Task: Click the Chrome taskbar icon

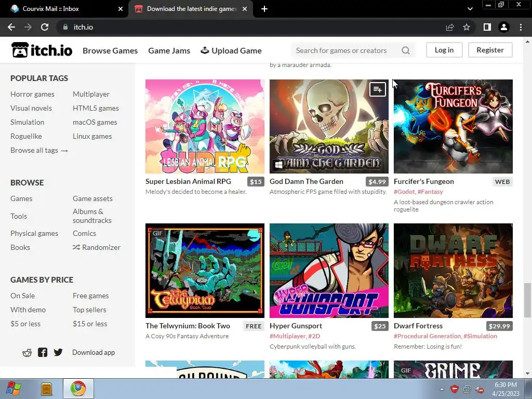Action: pos(78,389)
